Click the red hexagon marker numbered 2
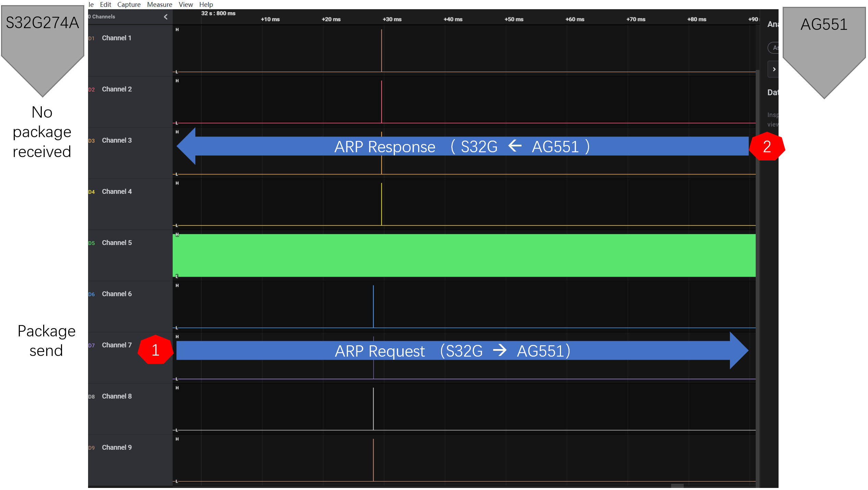The width and height of the screenshot is (868, 490). pyautogui.click(x=767, y=147)
